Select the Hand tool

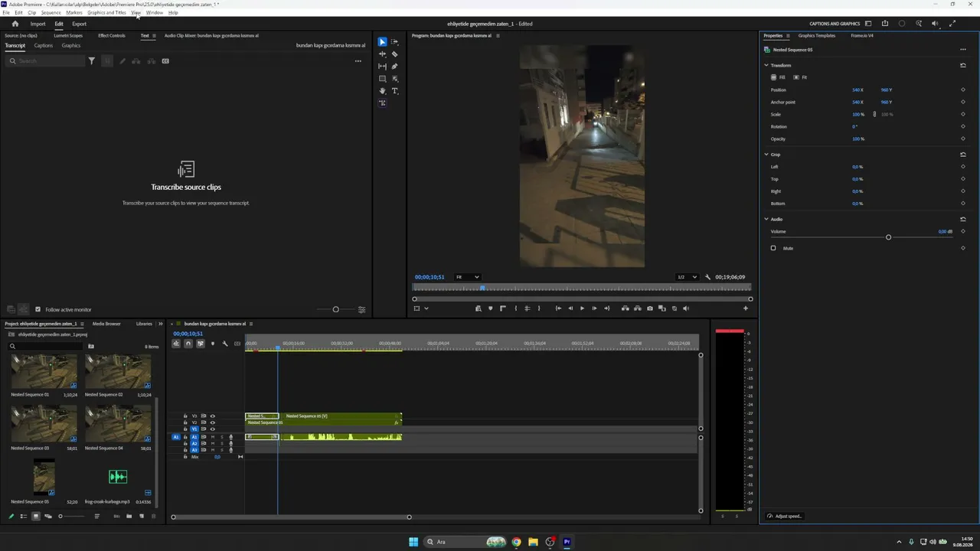(382, 91)
